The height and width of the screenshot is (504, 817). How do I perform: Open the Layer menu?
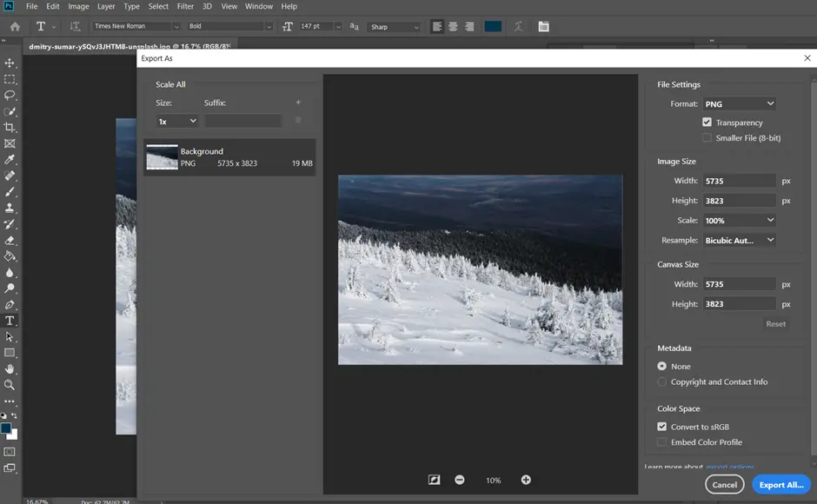pyautogui.click(x=106, y=6)
